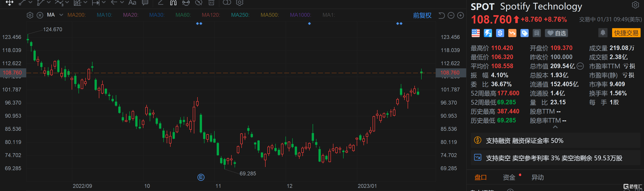Click the 快捷交易 quick trade button
The width and height of the screenshot is (644, 191).
[626, 33]
